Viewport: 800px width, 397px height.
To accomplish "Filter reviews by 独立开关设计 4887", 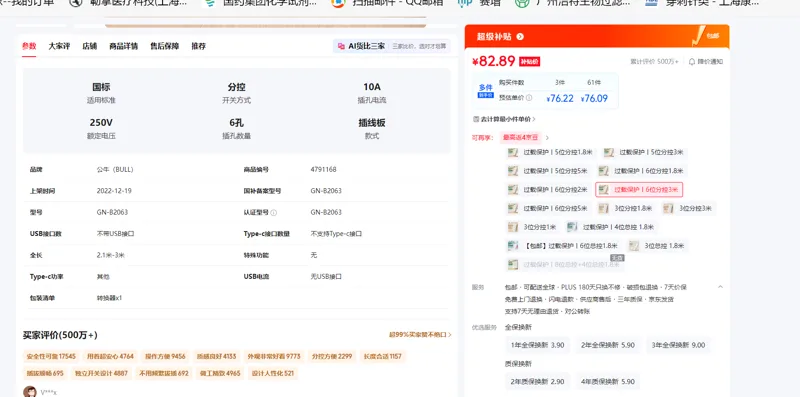I will [101, 374].
